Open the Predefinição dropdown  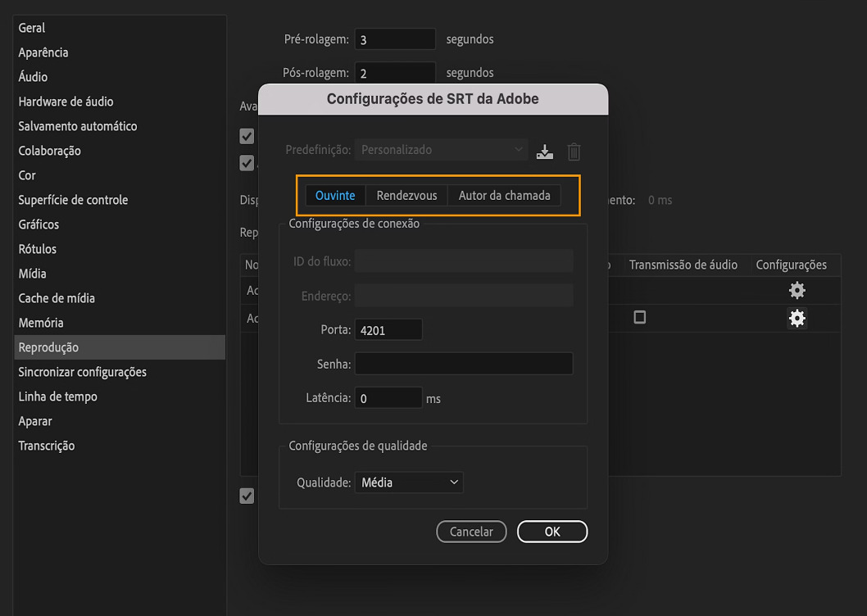coord(442,150)
